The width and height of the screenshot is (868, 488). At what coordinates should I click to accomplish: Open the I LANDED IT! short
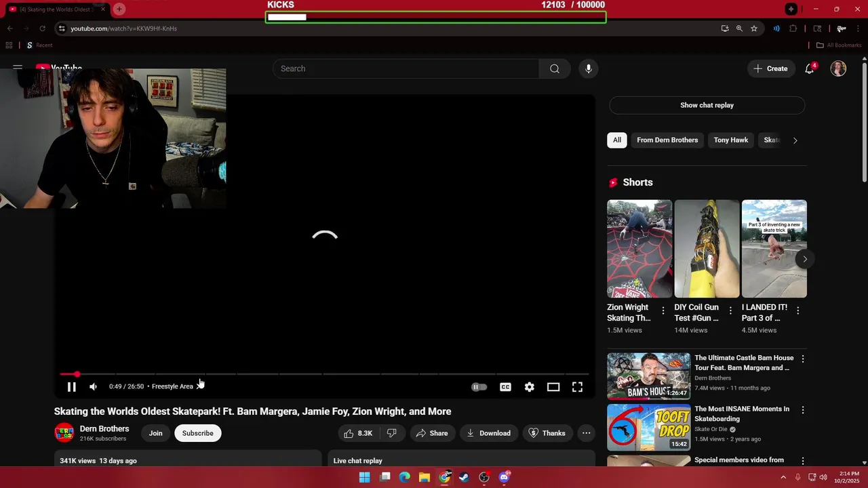pos(774,249)
